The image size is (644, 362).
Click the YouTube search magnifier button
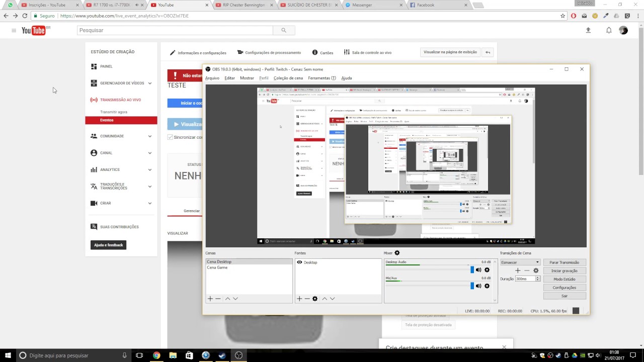click(284, 30)
